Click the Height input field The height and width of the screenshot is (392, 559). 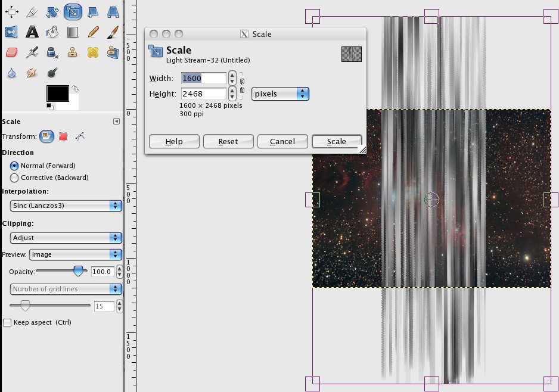point(203,94)
